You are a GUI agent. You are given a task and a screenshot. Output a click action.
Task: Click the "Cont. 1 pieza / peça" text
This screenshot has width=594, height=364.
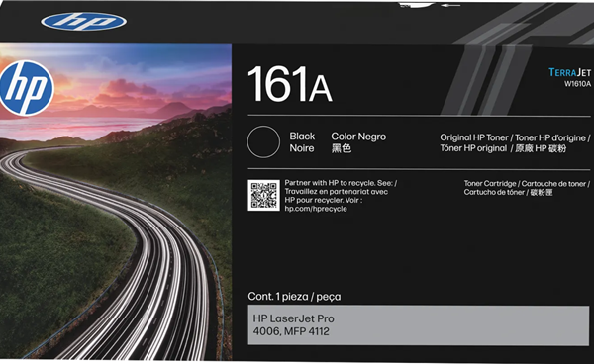294,297
